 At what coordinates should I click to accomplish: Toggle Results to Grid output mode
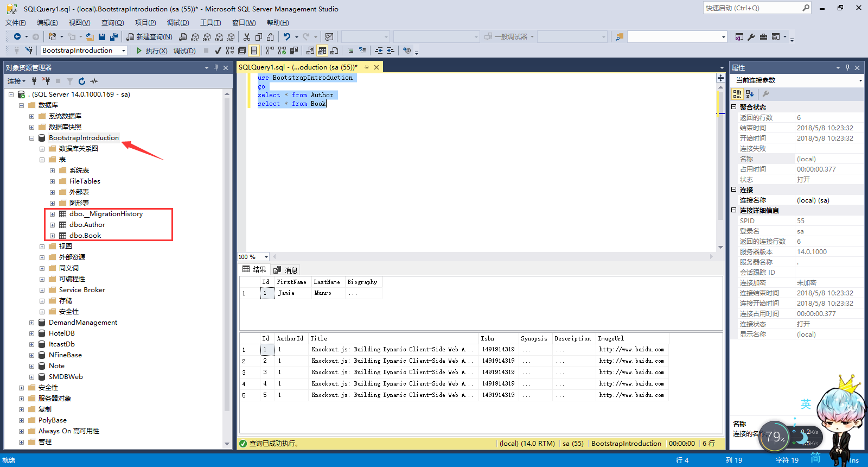click(322, 51)
